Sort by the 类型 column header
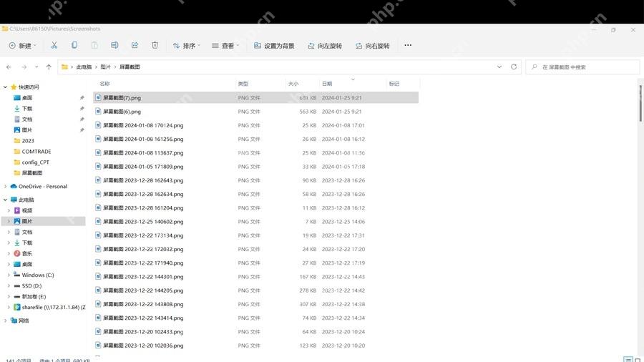 (243, 84)
